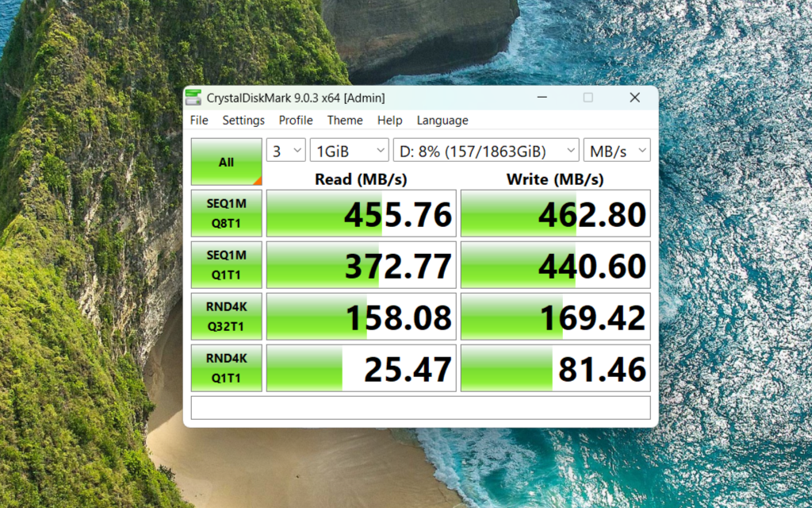Start the SEQ1M Q8T1 test

[x=226, y=213]
